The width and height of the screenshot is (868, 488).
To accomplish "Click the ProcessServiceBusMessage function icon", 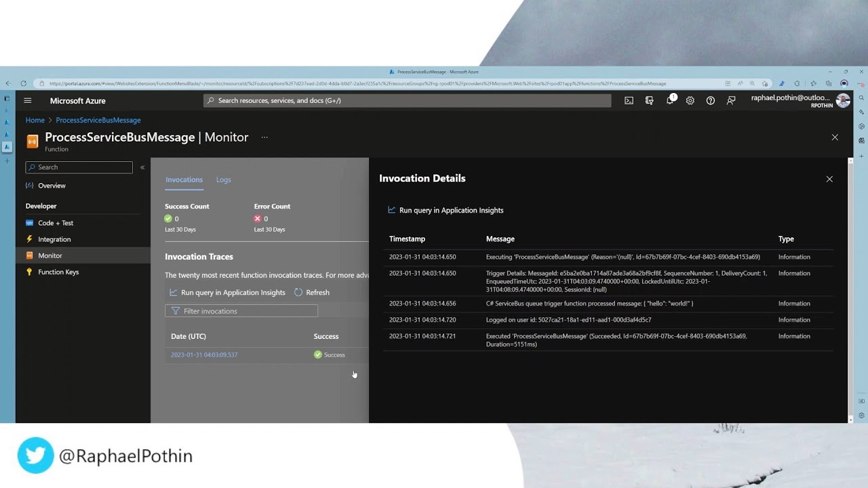I will point(32,141).
